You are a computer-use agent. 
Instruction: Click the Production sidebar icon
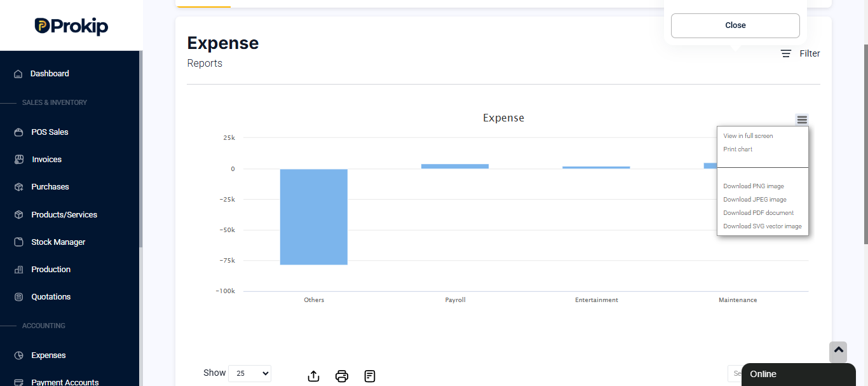(x=18, y=270)
